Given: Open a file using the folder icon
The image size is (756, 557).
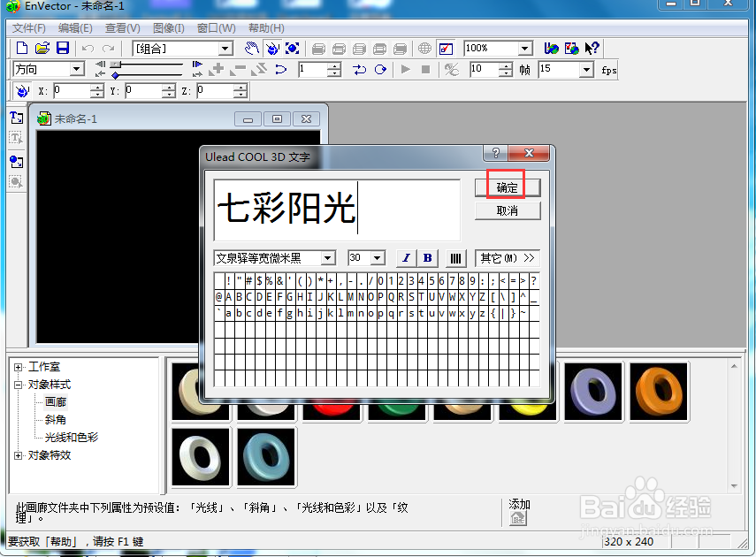Looking at the screenshot, I should pyautogui.click(x=42, y=49).
